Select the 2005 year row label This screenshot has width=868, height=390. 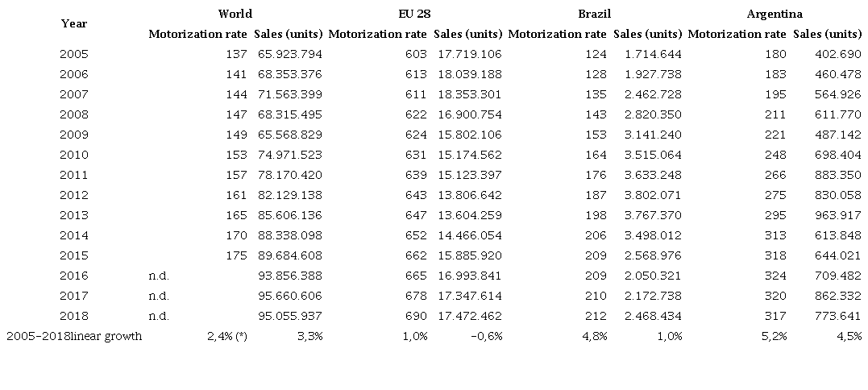pyautogui.click(x=73, y=54)
